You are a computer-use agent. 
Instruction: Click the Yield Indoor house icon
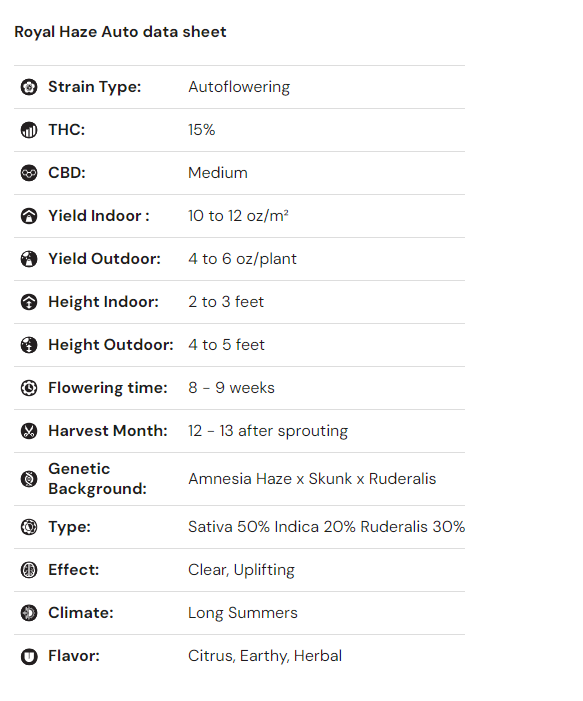click(29, 216)
